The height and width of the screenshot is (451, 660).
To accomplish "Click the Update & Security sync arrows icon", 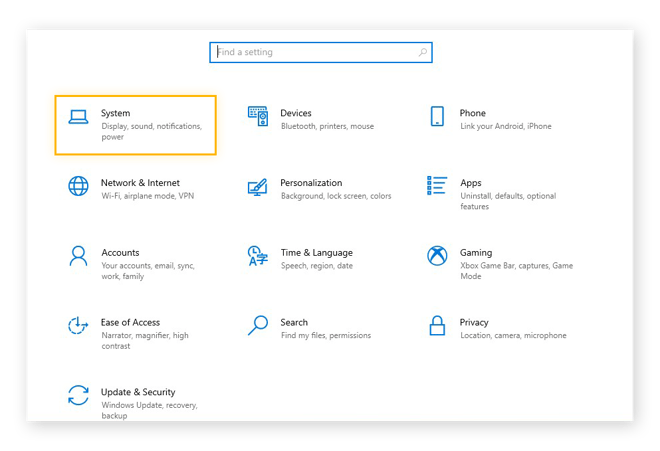I will [78, 395].
